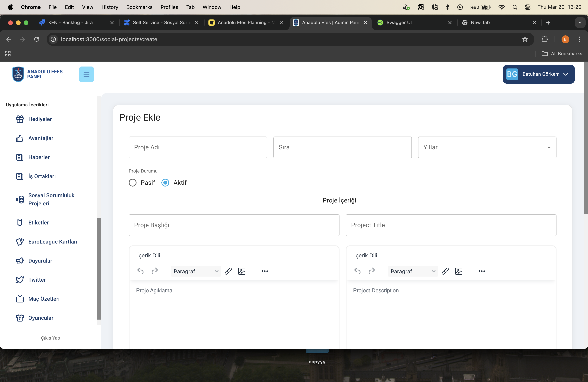Undo in the English content editor
Screen dimensions: 588x382
pyautogui.click(x=357, y=271)
